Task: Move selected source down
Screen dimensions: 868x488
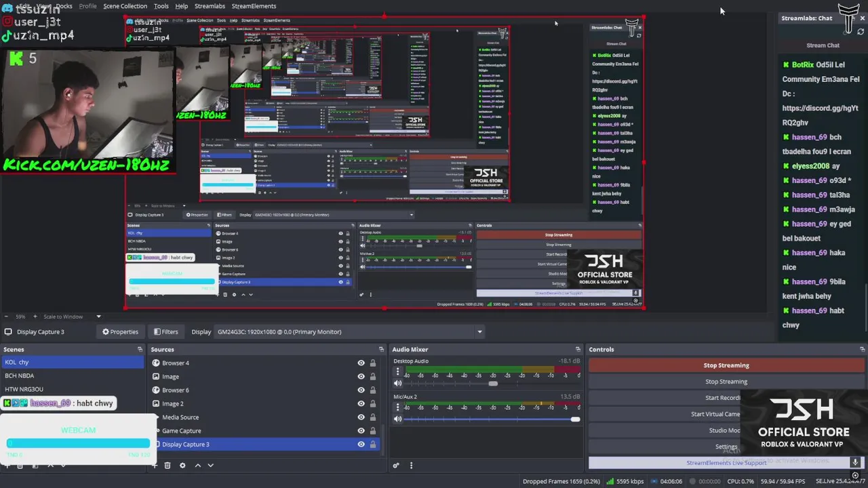Action: click(x=210, y=465)
